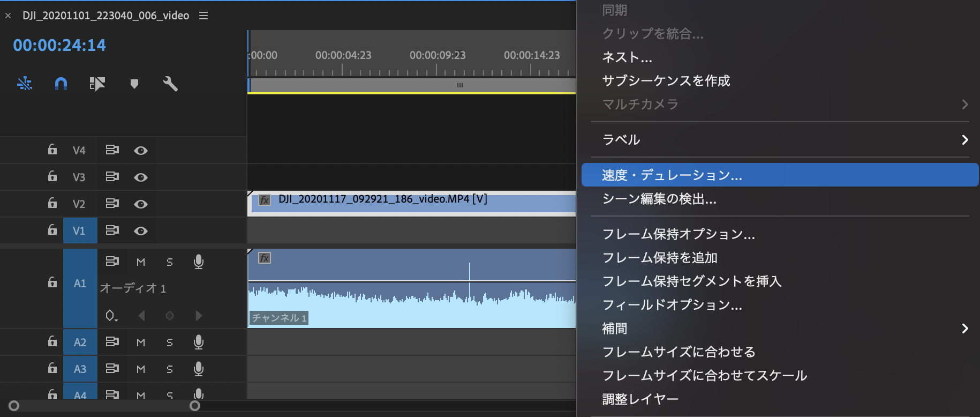Select V1 track target button

(80, 230)
